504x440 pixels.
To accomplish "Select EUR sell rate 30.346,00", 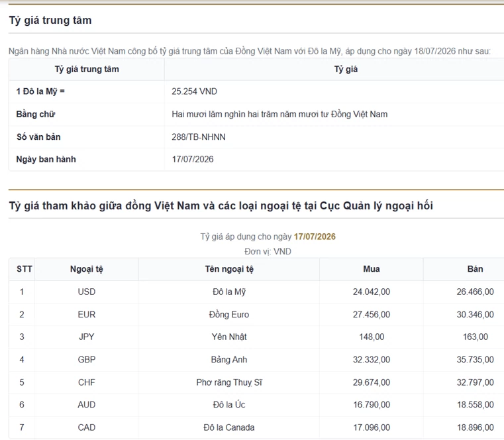I will point(475,314).
